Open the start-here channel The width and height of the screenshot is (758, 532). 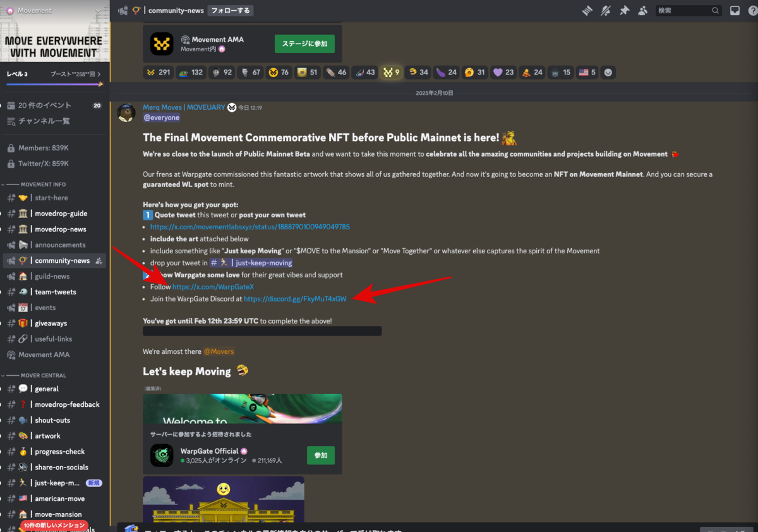click(x=54, y=198)
